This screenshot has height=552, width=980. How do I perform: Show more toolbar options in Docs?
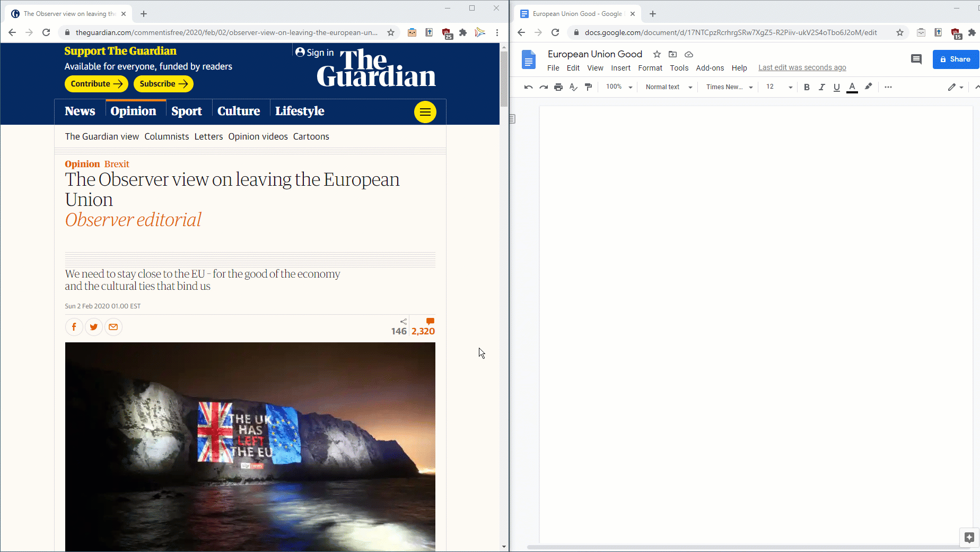click(888, 87)
